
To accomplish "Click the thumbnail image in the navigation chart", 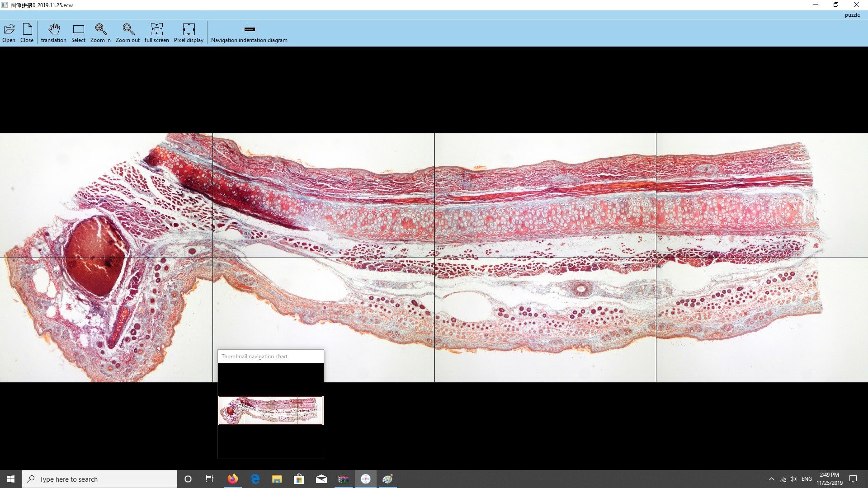I will pos(270,411).
